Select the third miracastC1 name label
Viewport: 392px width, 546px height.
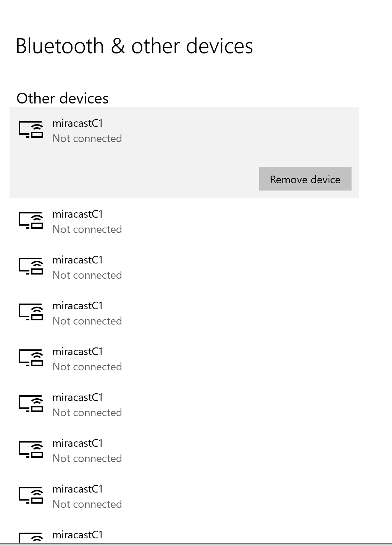[x=77, y=260]
